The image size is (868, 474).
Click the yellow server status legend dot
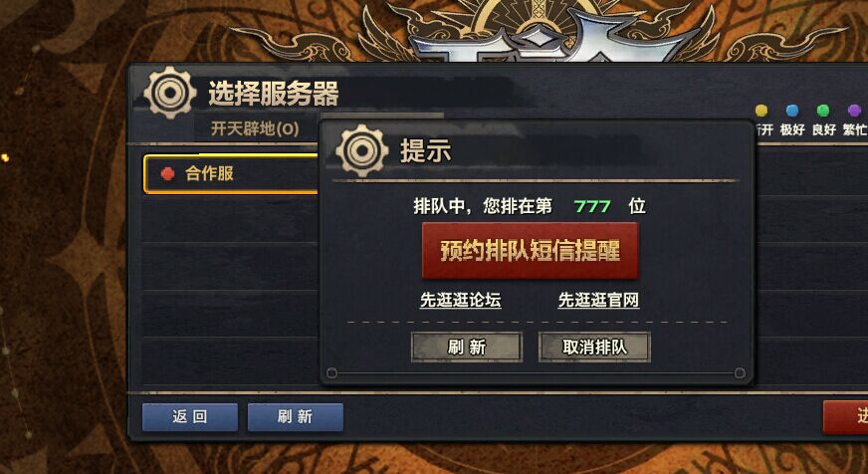tap(761, 111)
